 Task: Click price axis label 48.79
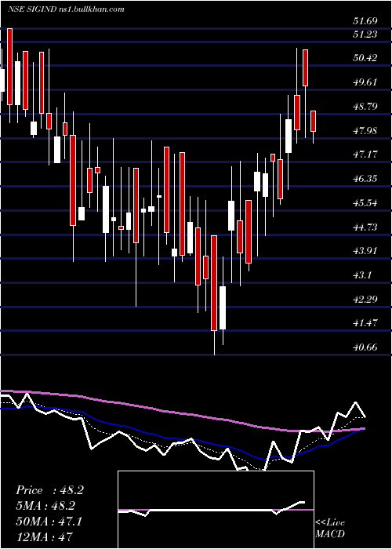365,107
